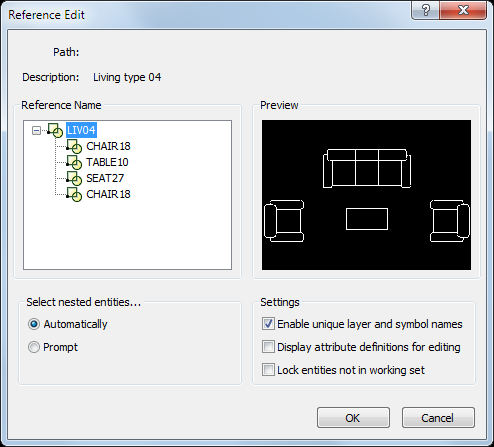The width and height of the screenshot is (494, 447).
Task: Collapse the LIV04 tree node
Action: (x=36, y=130)
